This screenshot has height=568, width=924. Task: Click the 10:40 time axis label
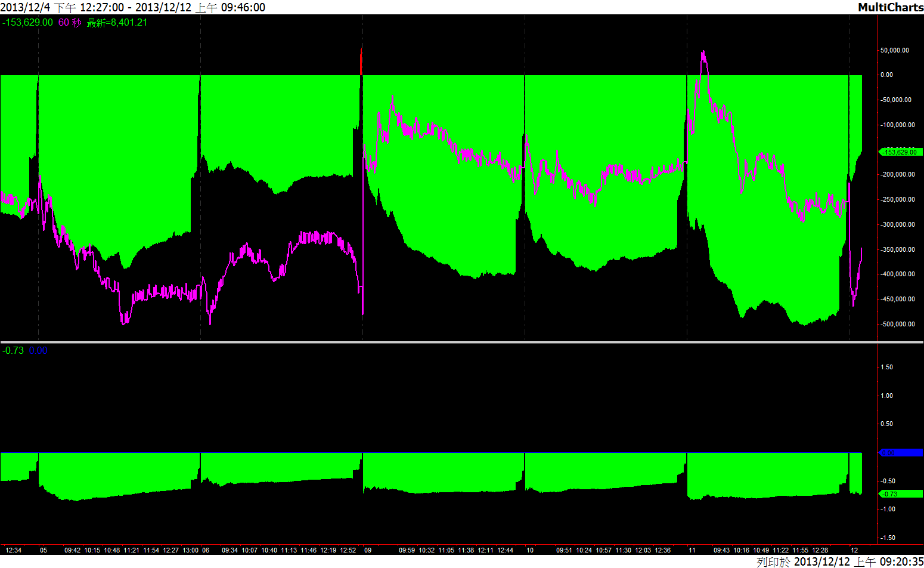pyautogui.click(x=269, y=550)
